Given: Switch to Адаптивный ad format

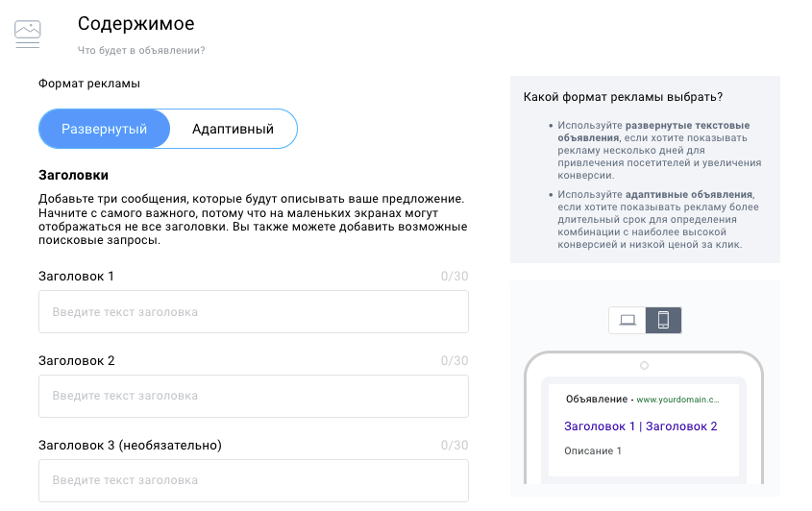Looking at the screenshot, I should click(x=234, y=129).
